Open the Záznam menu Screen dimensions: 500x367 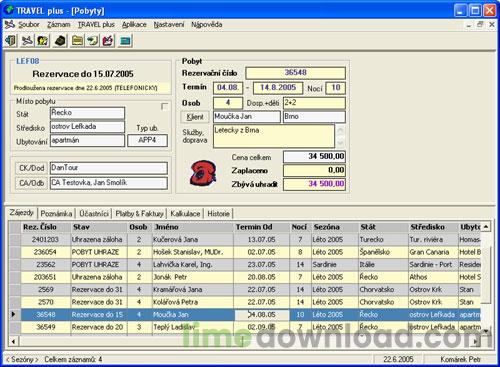click(x=59, y=24)
